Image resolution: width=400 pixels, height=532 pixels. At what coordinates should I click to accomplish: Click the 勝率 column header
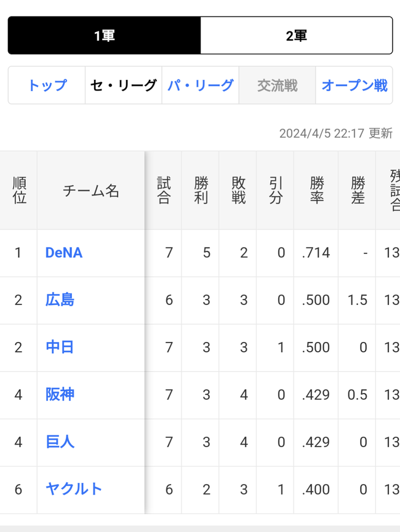316,191
